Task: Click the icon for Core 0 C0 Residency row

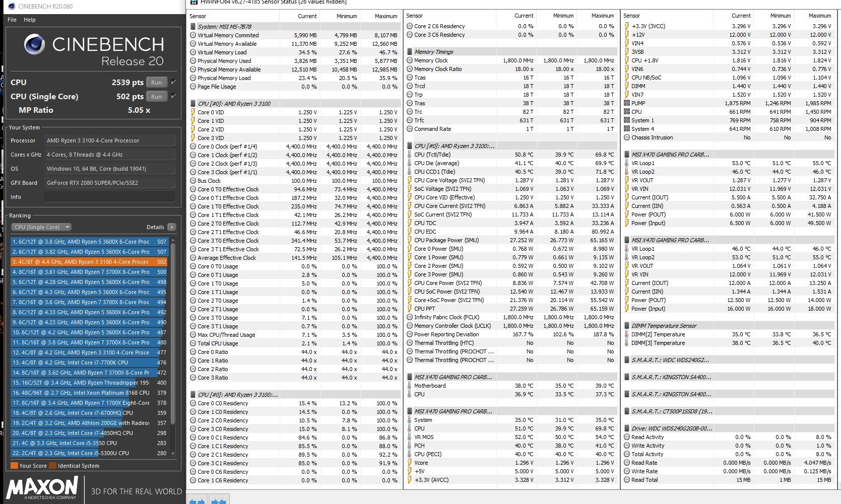Action: coord(193,403)
